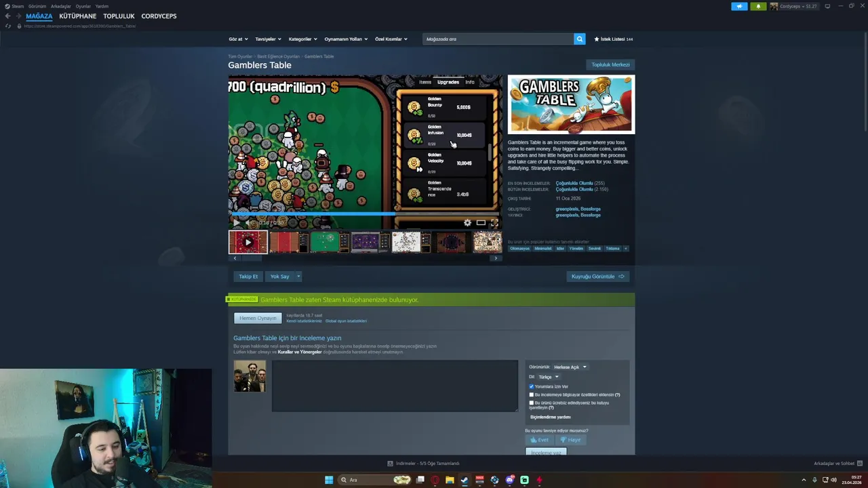Select the purple table screenshot thumbnail

370,242
